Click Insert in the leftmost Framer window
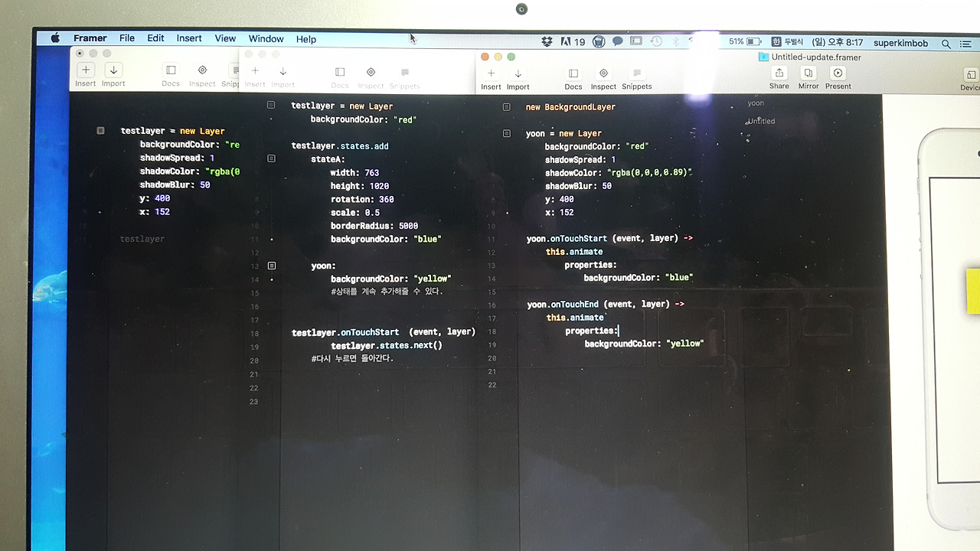Image resolution: width=980 pixels, height=551 pixels. point(86,74)
